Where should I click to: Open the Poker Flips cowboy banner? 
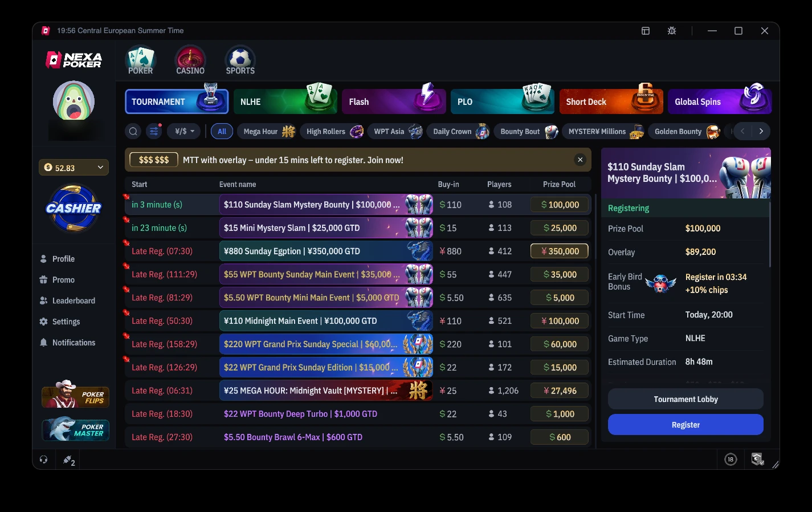click(75, 395)
